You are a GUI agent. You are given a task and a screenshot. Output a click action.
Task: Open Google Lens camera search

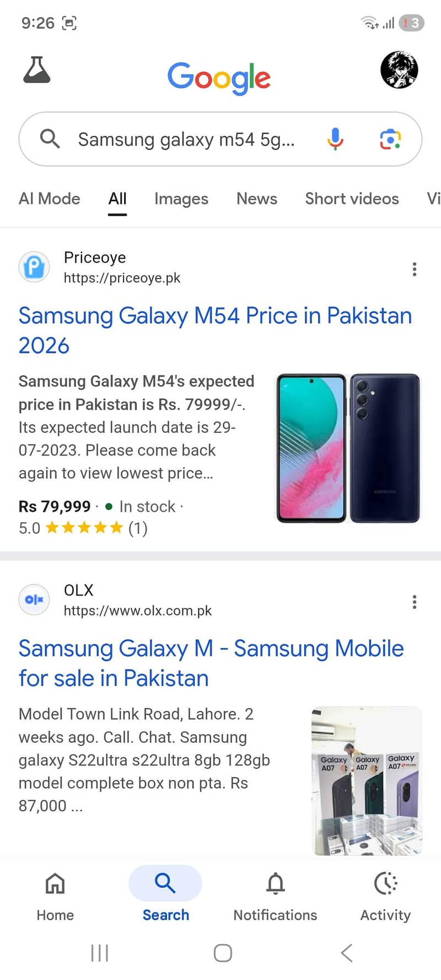390,139
